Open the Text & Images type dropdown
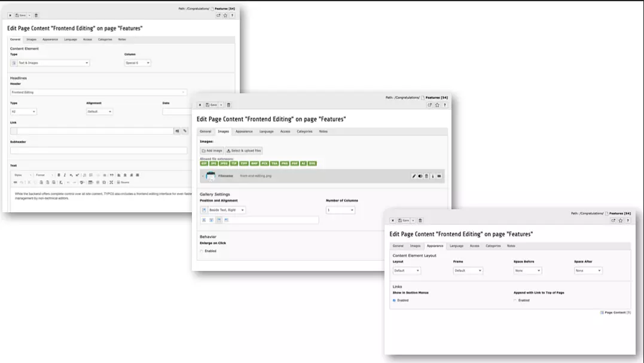 tap(50, 63)
